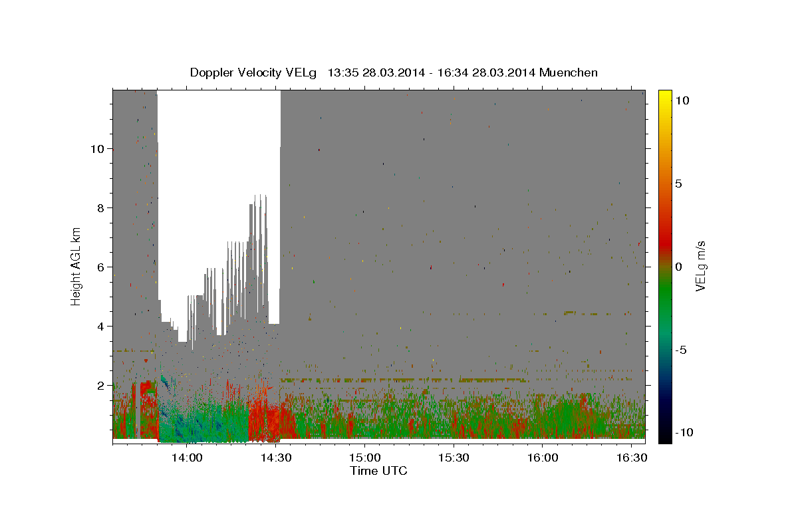Click the '16:30' time tick label
This screenshot has height=532, width=798.
[631, 458]
